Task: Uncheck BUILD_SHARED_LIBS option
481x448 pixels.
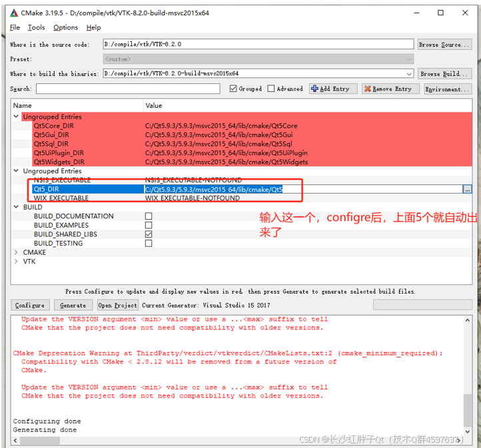Action: 149,234
